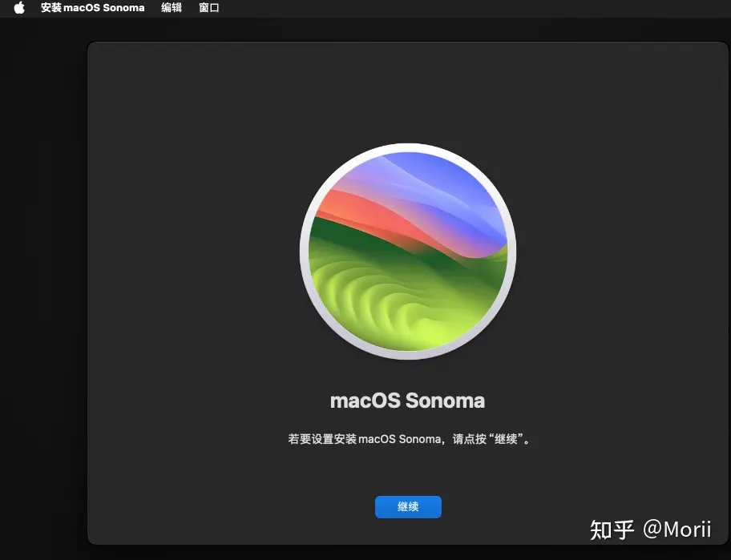Image resolution: width=731 pixels, height=560 pixels.
Task: Open the 窗口 menu
Action: point(209,8)
